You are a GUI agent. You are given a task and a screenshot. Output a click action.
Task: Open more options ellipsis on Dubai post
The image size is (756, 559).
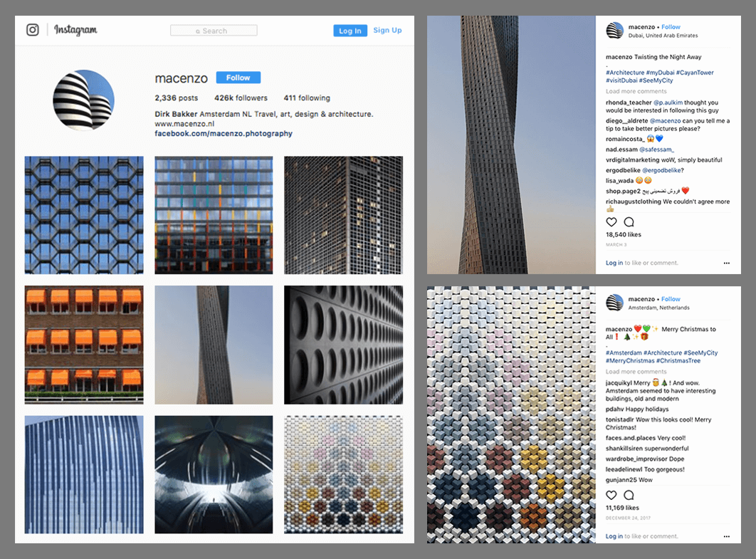click(x=727, y=263)
